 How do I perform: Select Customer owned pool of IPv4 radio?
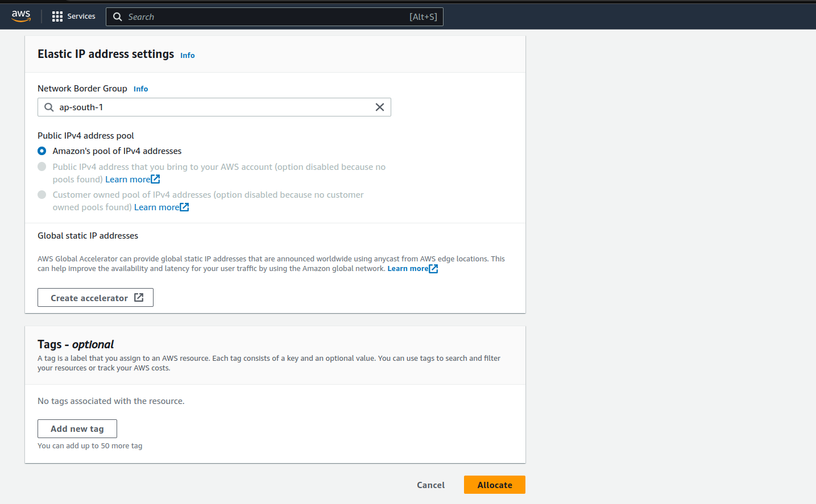click(x=42, y=194)
